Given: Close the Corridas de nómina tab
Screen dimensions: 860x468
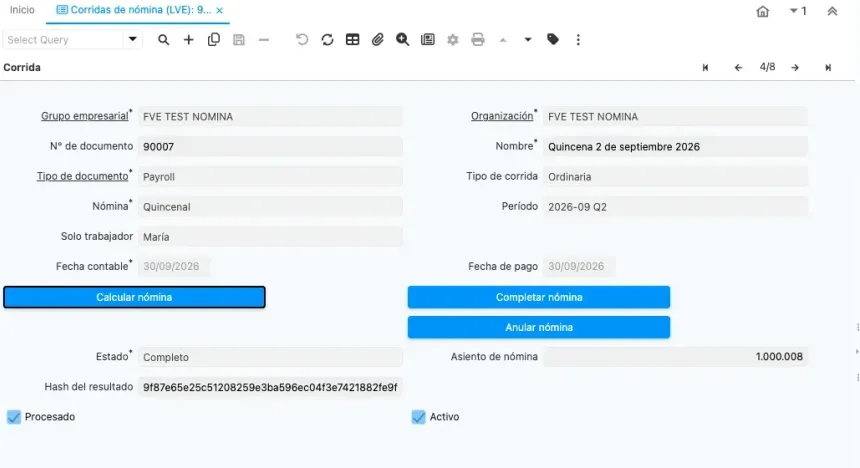Looking at the screenshot, I should [219, 10].
